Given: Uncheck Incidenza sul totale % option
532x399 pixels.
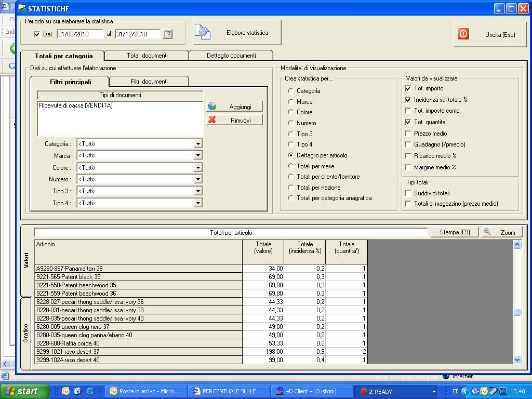Looking at the screenshot, I should pyautogui.click(x=408, y=100).
